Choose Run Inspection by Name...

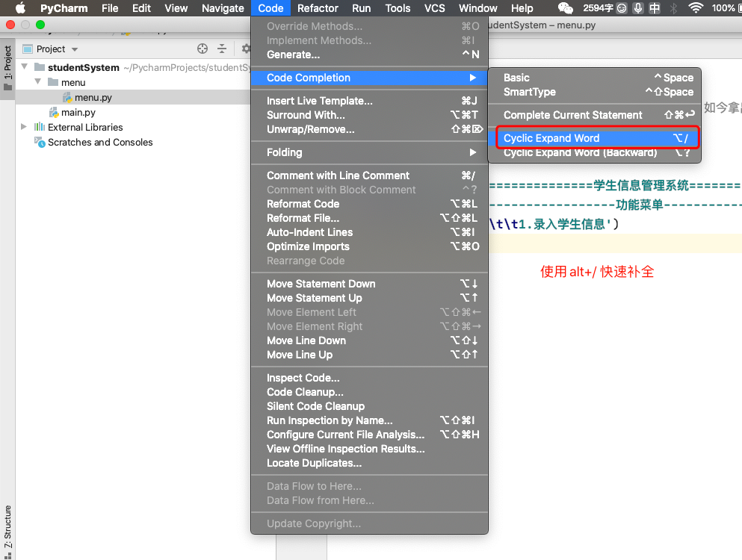pos(369,420)
